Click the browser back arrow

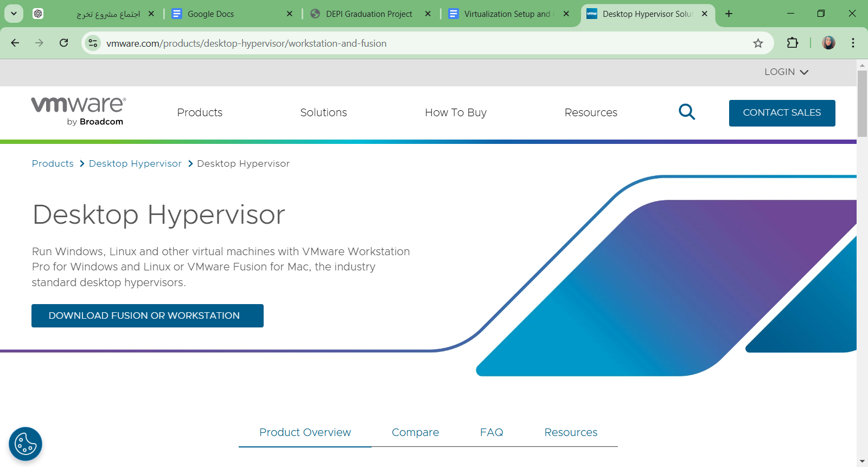pyautogui.click(x=15, y=43)
